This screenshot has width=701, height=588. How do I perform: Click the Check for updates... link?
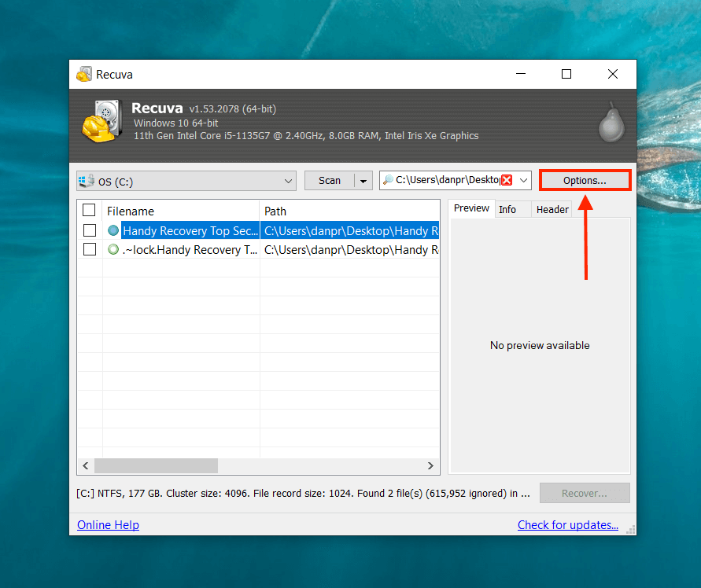point(568,525)
